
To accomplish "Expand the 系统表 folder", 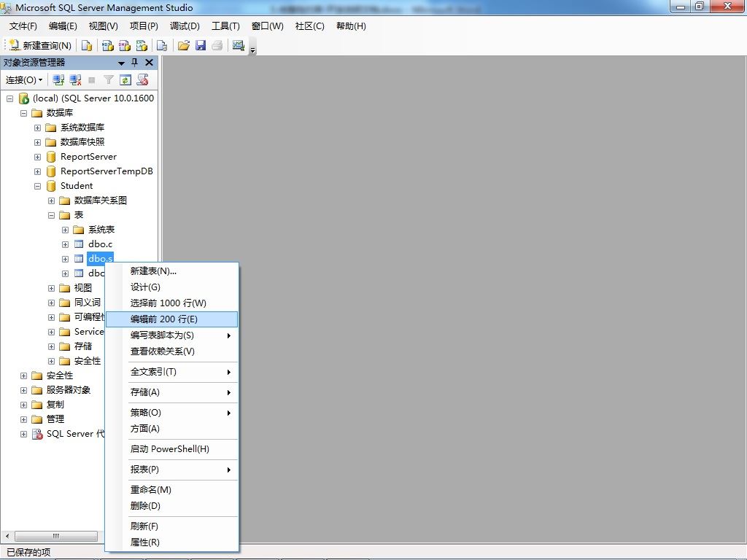I will 65,230.
